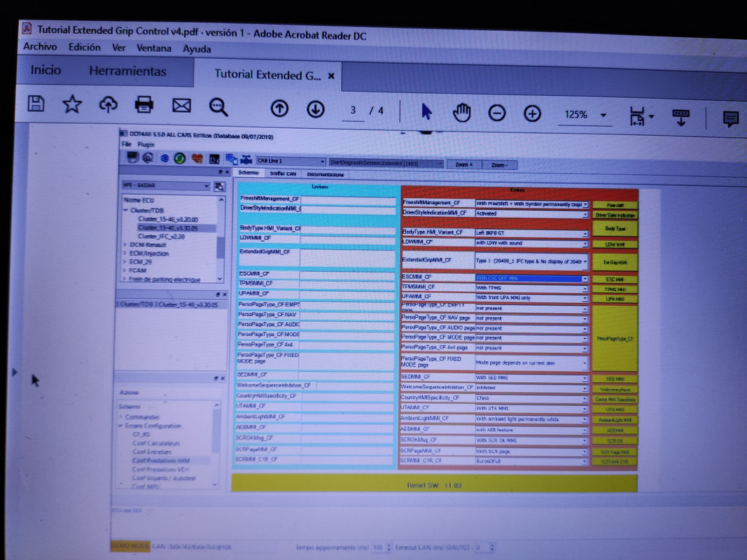Click the blue valve icon in DDT4All toolbar
747x560 pixels.
point(246,160)
